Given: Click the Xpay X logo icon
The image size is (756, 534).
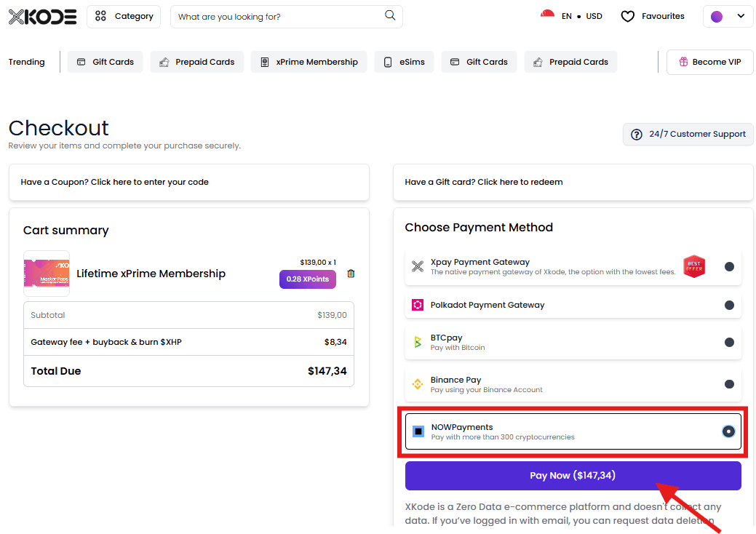Looking at the screenshot, I should [x=418, y=266].
